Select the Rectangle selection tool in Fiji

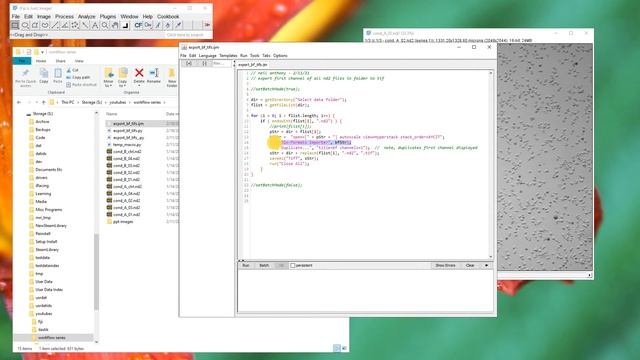click(x=15, y=25)
